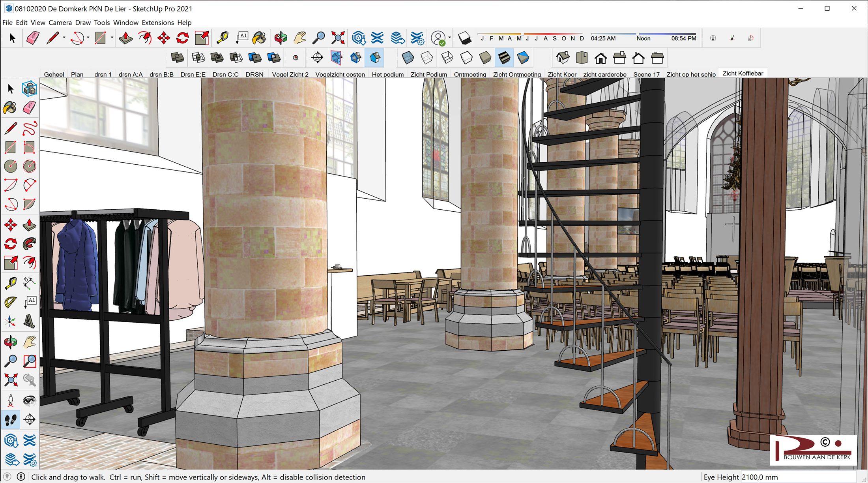
Task: Toggle the X-Ray face style
Action: click(408, 58)
